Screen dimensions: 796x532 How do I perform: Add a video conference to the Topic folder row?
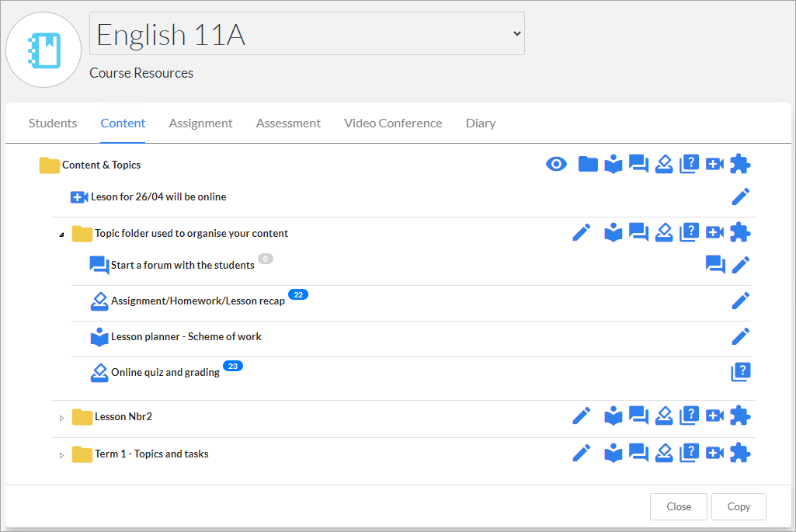(x=714, y=232)
